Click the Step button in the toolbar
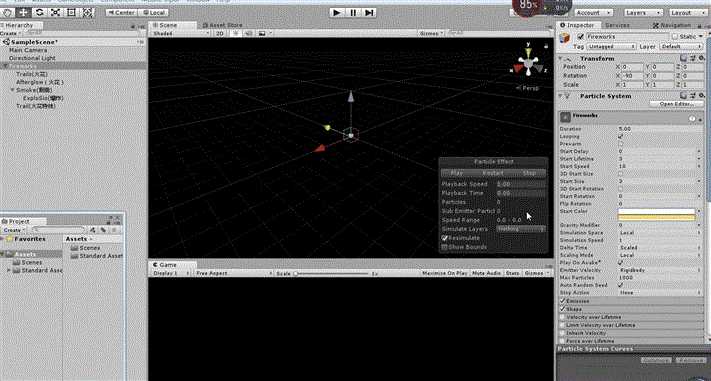 [370, 13]
